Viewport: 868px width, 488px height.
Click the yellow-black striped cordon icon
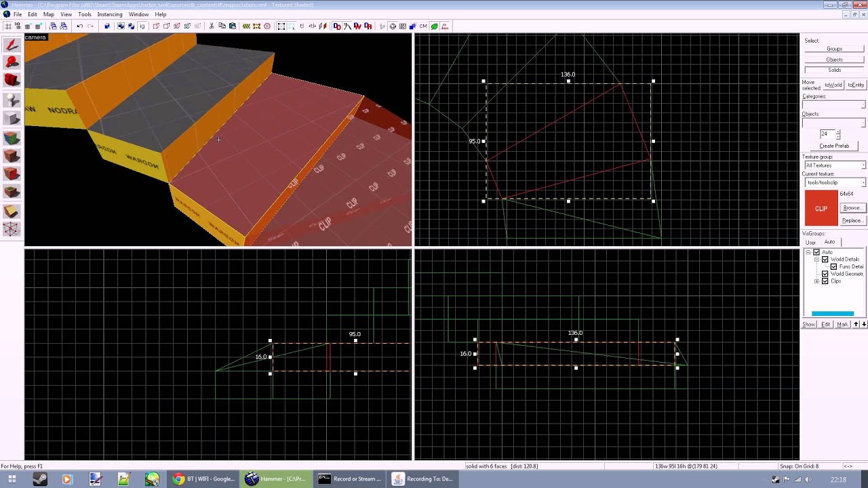coord(246,26)
